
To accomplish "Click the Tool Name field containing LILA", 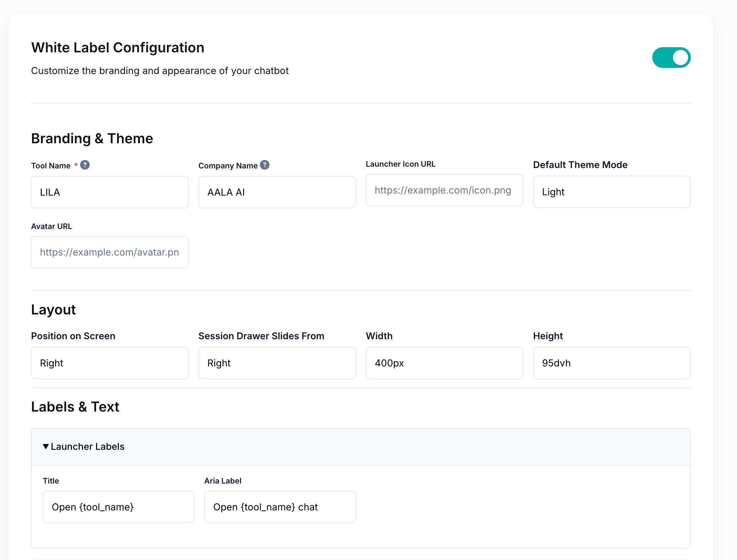I will click(x=110, y=192).
